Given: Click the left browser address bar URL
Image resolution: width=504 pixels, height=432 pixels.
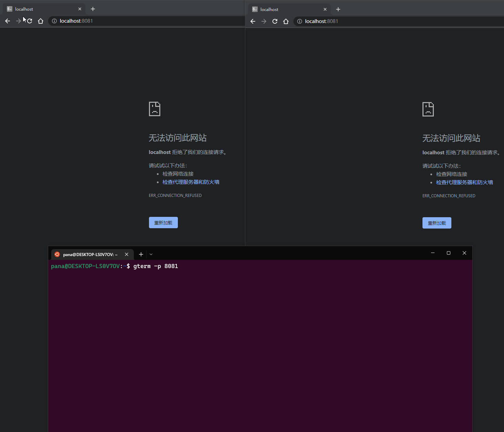Looking at the screenshot, I should click(76, 21).
